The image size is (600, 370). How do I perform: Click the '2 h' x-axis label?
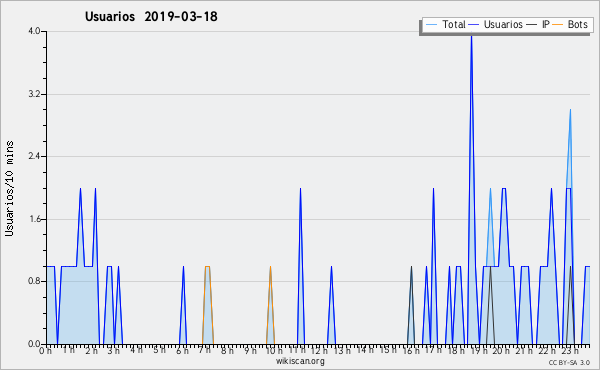tap(91, 350)
